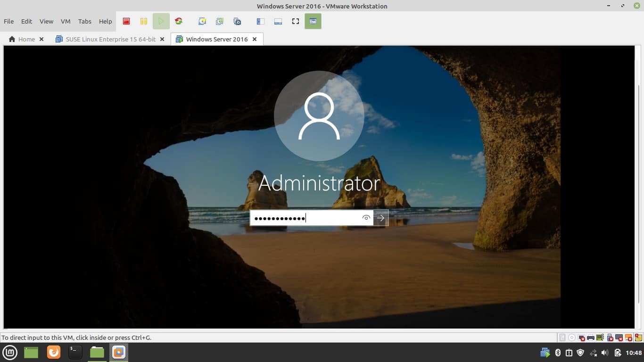
Task: Click the shield security tray icon
Action: tap(580, 353)
